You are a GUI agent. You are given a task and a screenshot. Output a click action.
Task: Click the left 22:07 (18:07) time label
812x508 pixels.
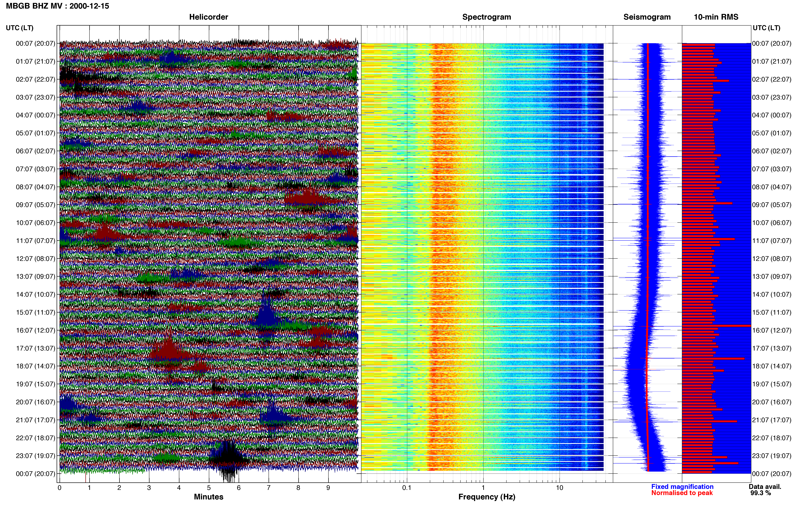click(x=36, y=438)
